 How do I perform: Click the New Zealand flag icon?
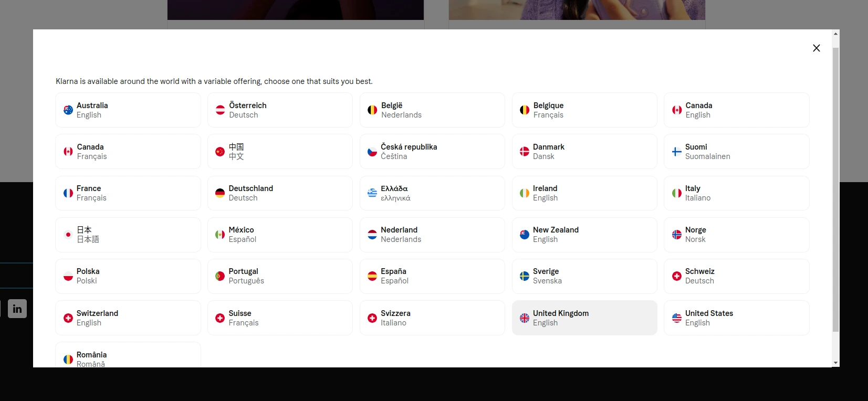click(525, 235)
